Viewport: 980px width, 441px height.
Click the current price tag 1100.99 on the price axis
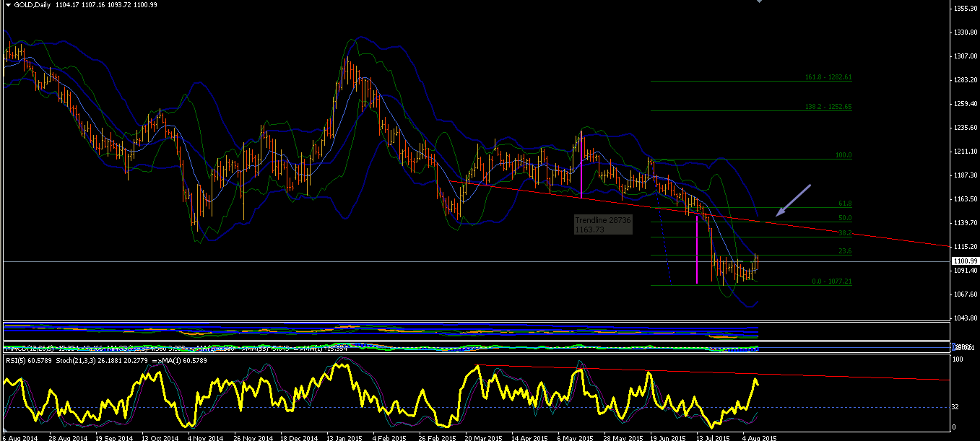pos(965,261)
